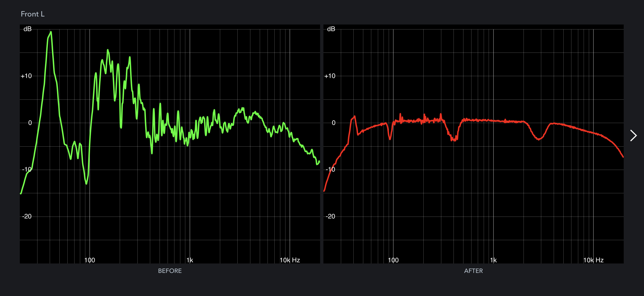This screenshot has width=644, height=296.
Task: Click the +10 label in BEFORE graph
Action: [x=26, y=76]
